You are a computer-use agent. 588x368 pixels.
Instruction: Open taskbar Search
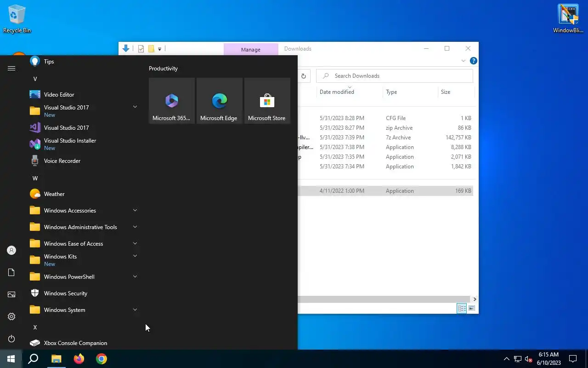33,359
